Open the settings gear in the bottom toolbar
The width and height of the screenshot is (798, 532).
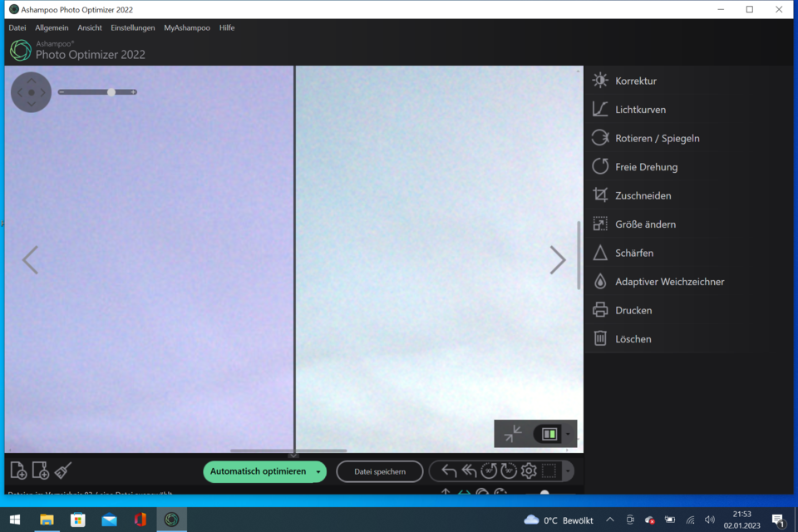point(529,471)
